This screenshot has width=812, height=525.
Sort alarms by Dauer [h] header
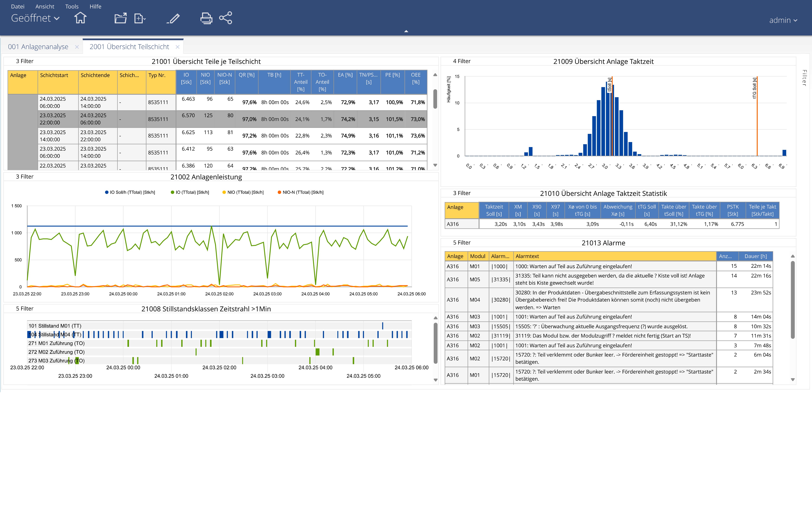[755, 256]
